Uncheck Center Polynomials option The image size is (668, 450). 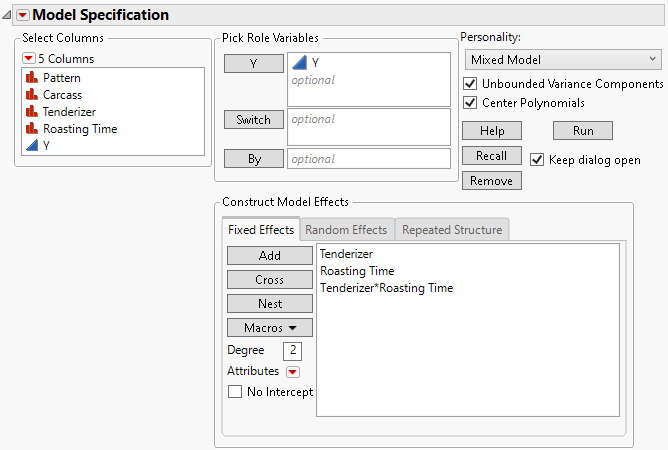pyautogui.click(x=471, y=103)
